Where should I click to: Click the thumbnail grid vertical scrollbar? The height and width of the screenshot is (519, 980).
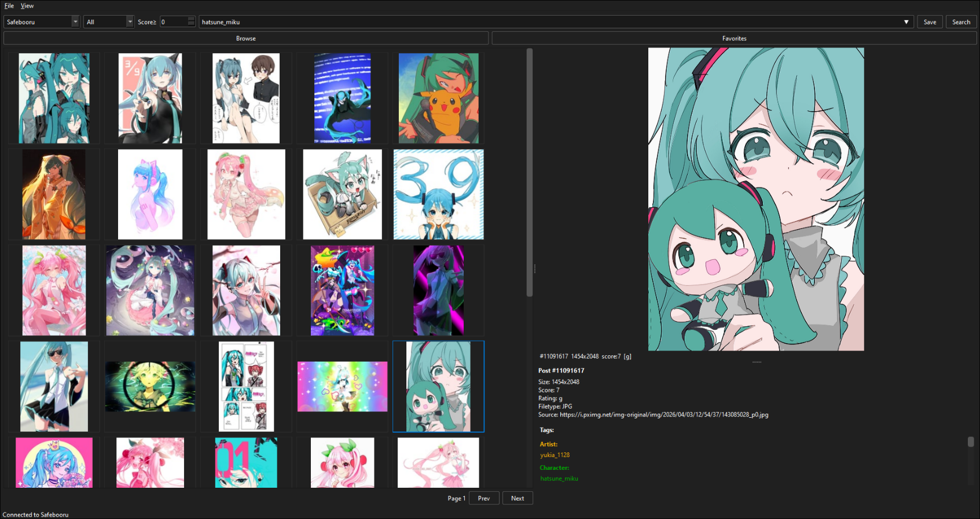529,174
